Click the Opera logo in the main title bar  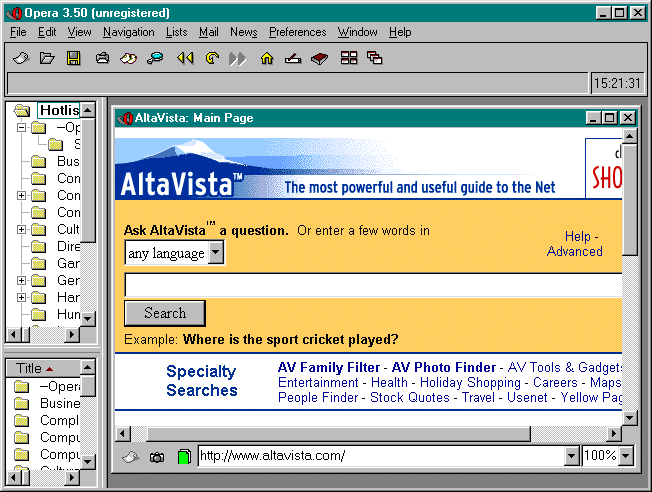coord(15,13)
